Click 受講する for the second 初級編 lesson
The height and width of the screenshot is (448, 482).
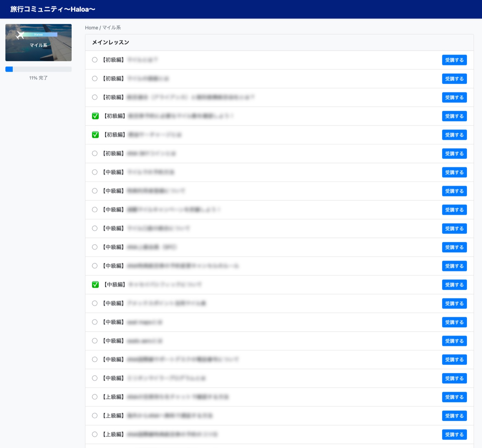pyautogui.click(x=454, y=79)
